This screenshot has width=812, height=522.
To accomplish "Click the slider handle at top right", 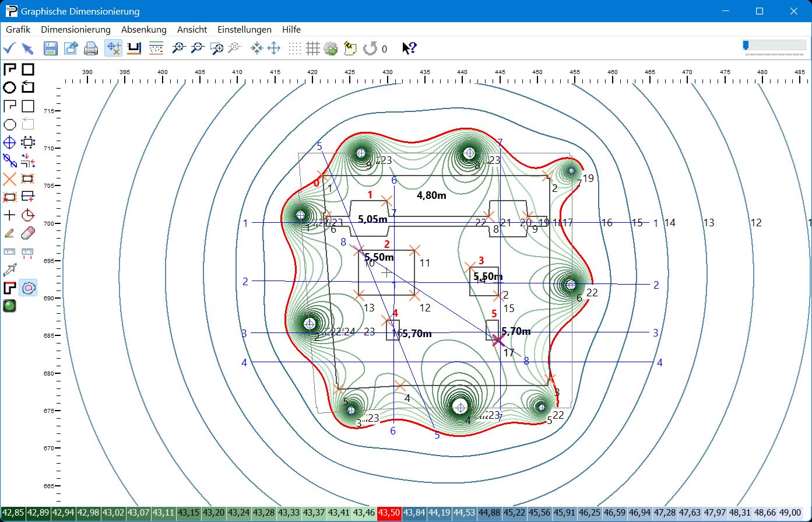I will point(746,45).
